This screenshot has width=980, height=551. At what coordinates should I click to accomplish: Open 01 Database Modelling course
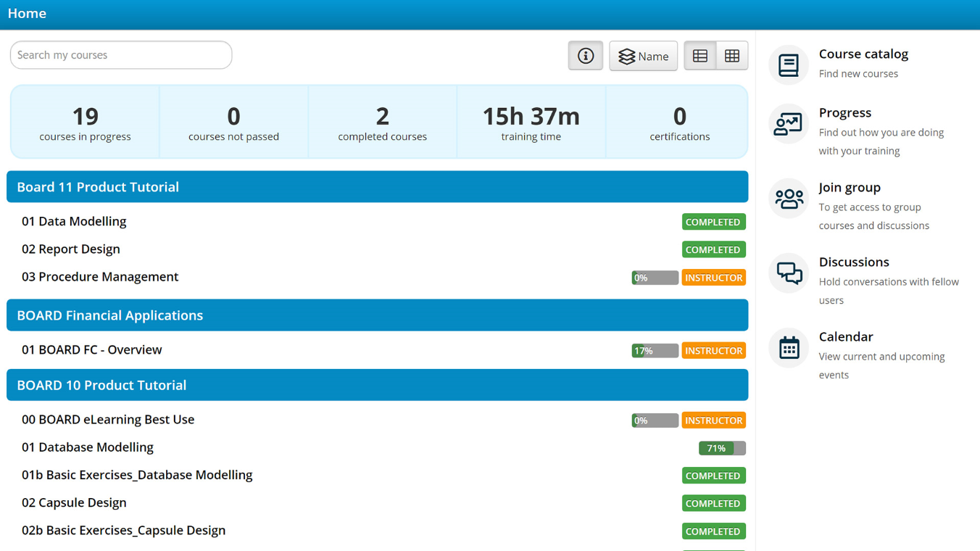(x=88, y=447)
